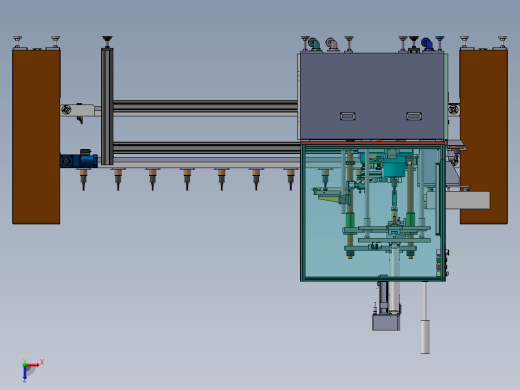Viewport: 520px width, 390px height.
Task: Click the red X axis of the triad
Action: point(33,365)
